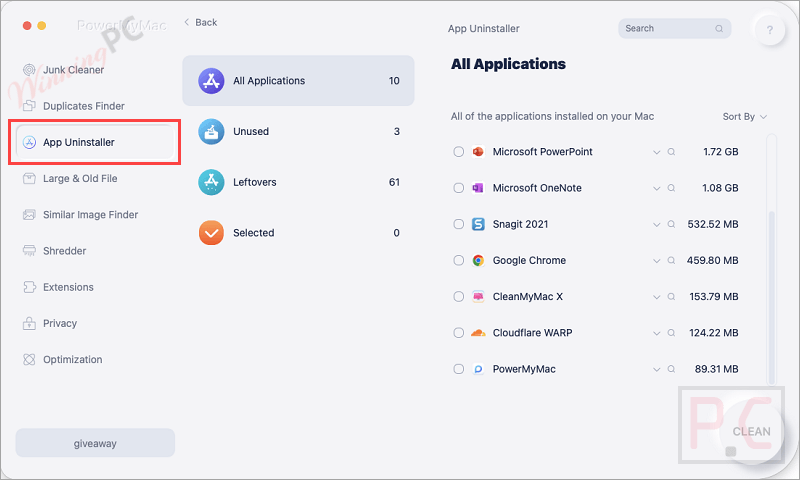Click the giveaway button

click(x=95, y=443)
